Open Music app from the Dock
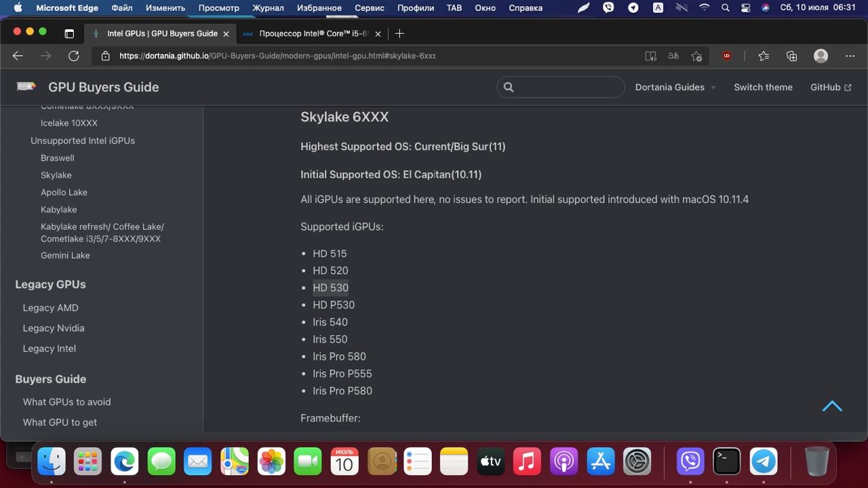868x488 pixels. coord(528,462)
